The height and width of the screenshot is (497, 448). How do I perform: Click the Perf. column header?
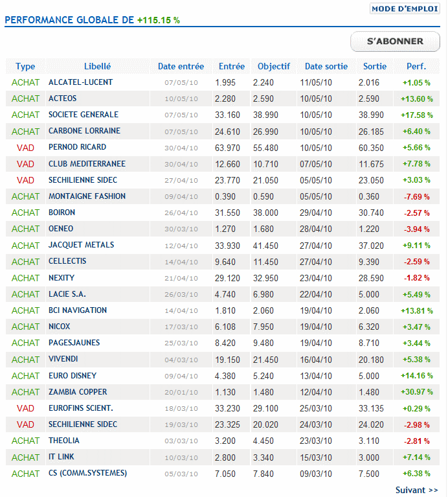point(416,66)
